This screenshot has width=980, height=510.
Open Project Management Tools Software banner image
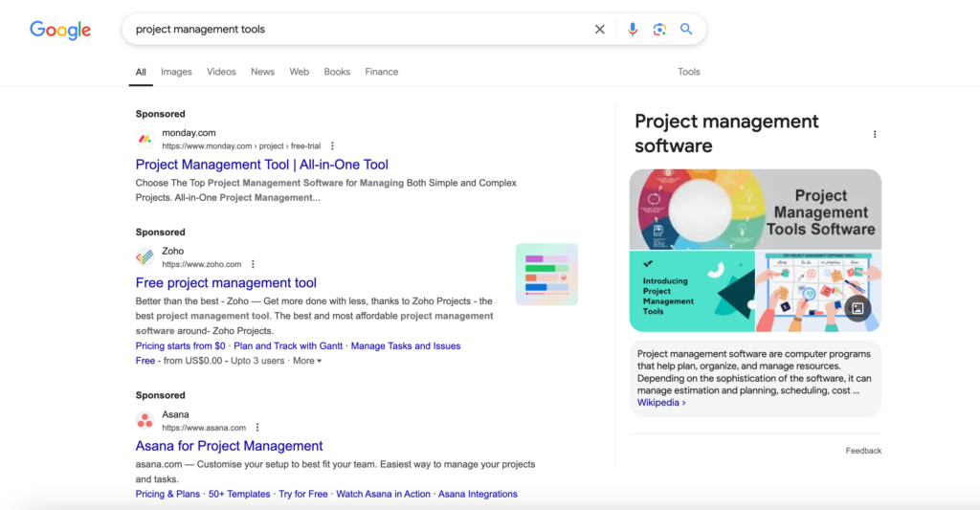coord(756,210)
